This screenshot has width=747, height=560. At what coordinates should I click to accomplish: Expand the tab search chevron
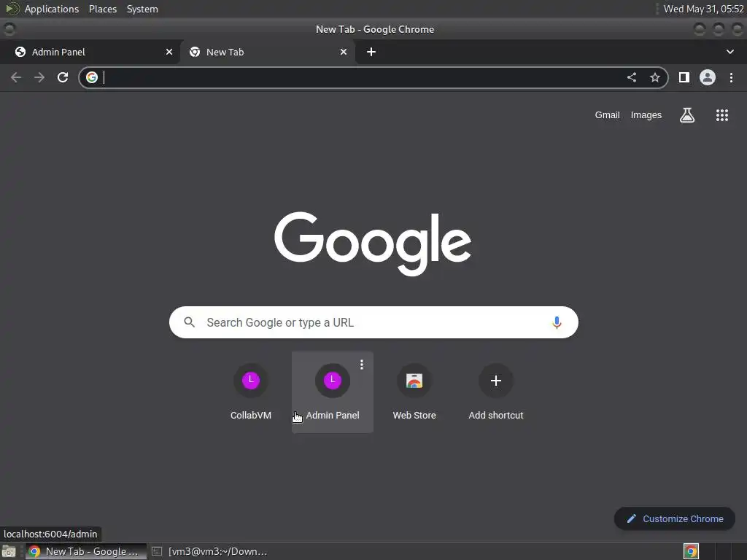(x=729, y=52)
